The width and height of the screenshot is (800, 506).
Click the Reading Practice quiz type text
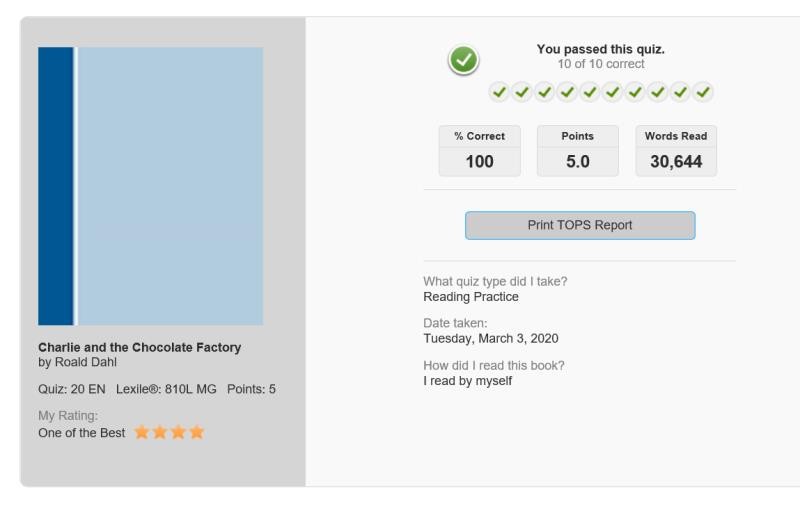coord(471,297)
